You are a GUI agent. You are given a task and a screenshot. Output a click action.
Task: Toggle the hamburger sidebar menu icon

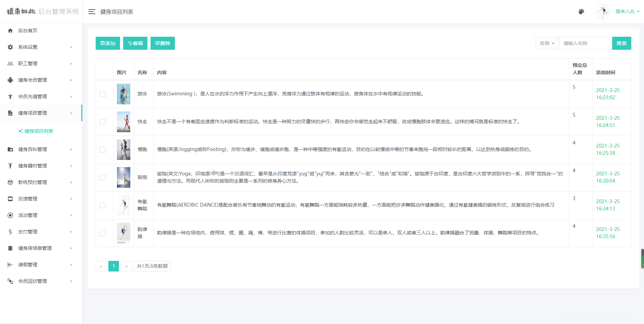pyautogui.click(x=92, y=12)
